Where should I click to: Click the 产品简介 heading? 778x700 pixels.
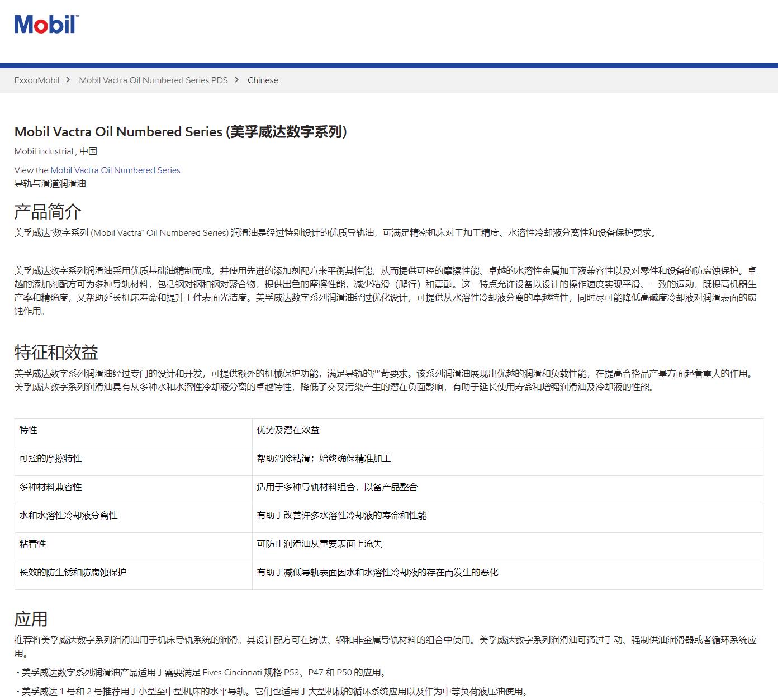[x=48, y=212]
